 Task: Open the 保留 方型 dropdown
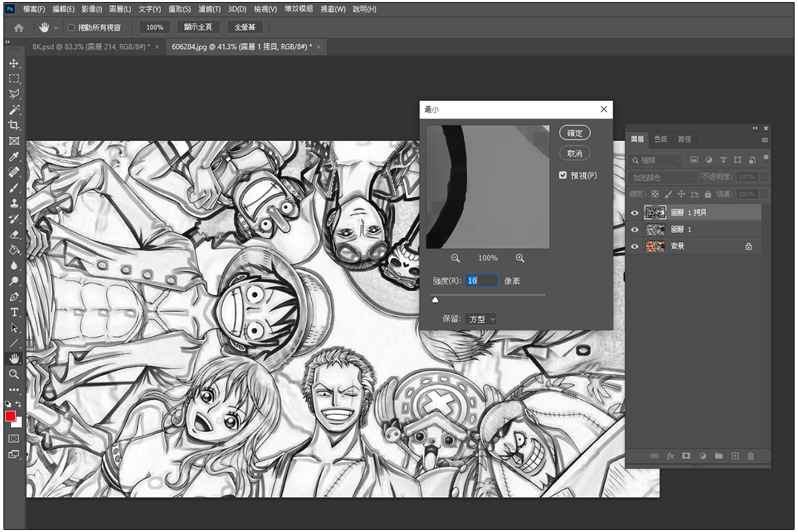click(x=480, y=319)
